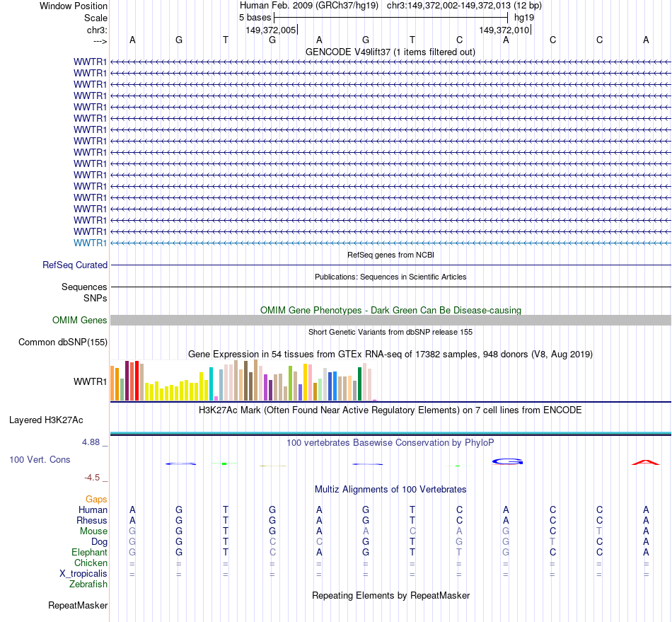The image size is (672, 622).
Task: Click the GENCODE V49lift37 track title
Action: click(x=390, y=52)
